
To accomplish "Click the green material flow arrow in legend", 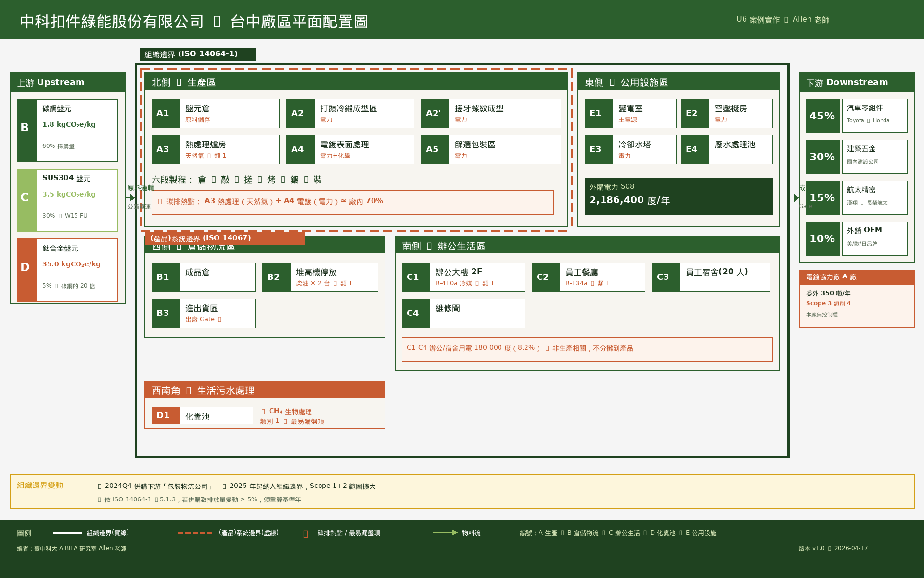I will [x=445, y=533].
